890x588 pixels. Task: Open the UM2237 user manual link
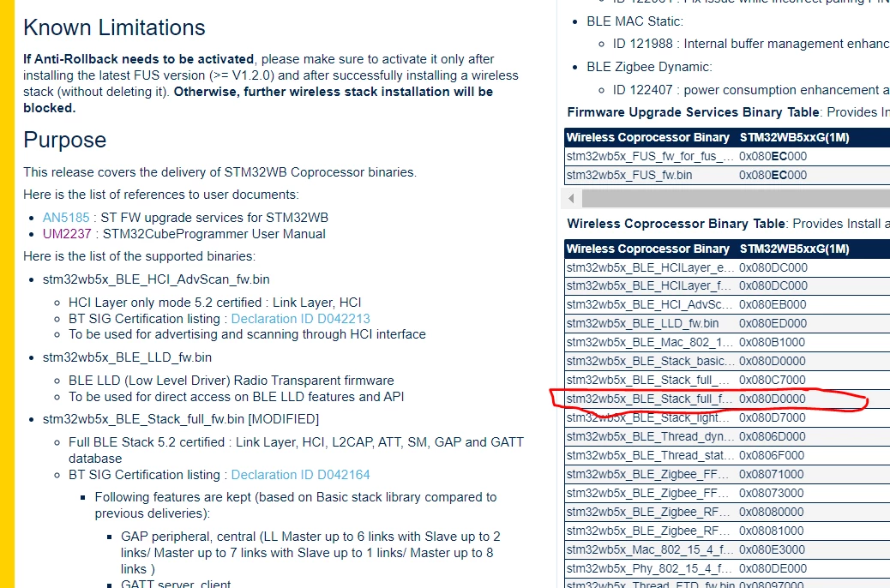tap(67, 234)
